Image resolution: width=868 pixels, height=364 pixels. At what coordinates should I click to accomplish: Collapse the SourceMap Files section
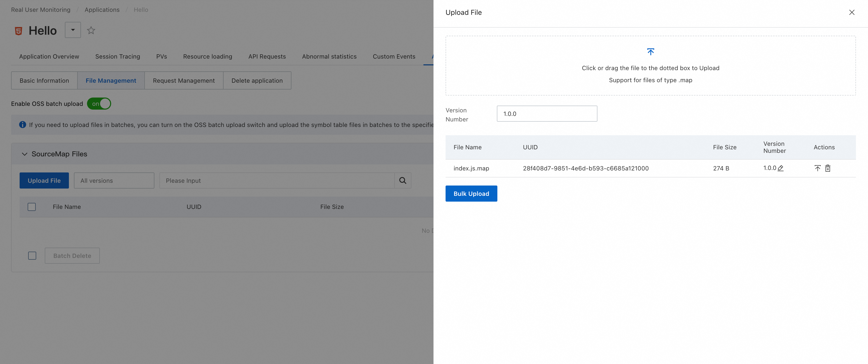[x=25, y=154]
